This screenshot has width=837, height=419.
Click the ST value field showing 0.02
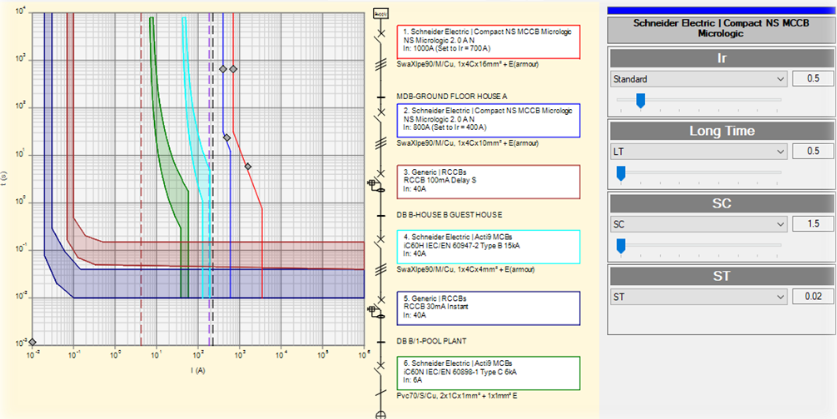pyautogui.click(x=812, y=296)
